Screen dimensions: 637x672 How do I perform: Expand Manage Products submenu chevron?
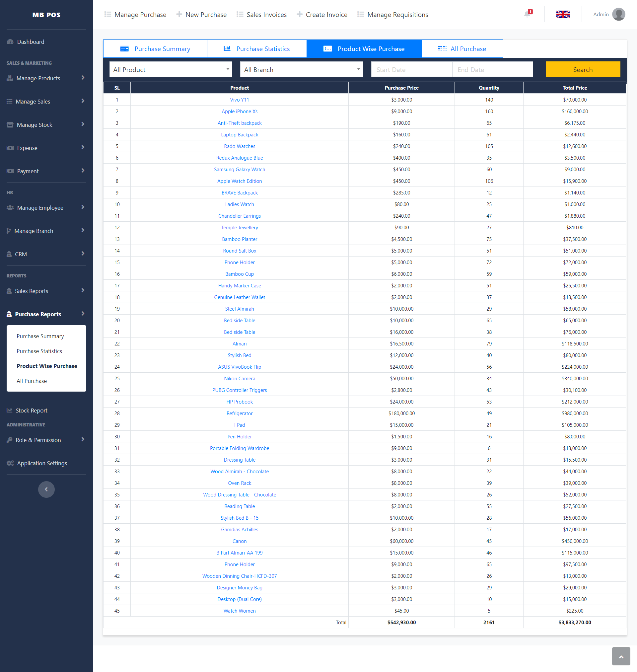tap(83, 78)
